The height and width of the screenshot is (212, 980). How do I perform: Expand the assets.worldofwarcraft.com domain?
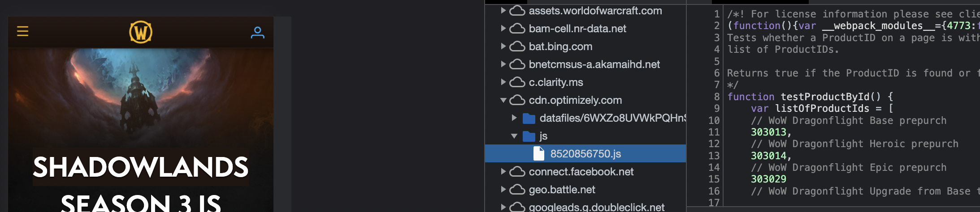(503, 11)
